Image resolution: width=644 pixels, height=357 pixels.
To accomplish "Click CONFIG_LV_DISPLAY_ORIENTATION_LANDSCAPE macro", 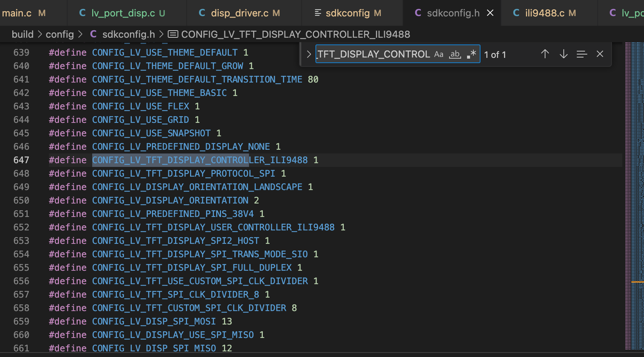I will 197,187.
